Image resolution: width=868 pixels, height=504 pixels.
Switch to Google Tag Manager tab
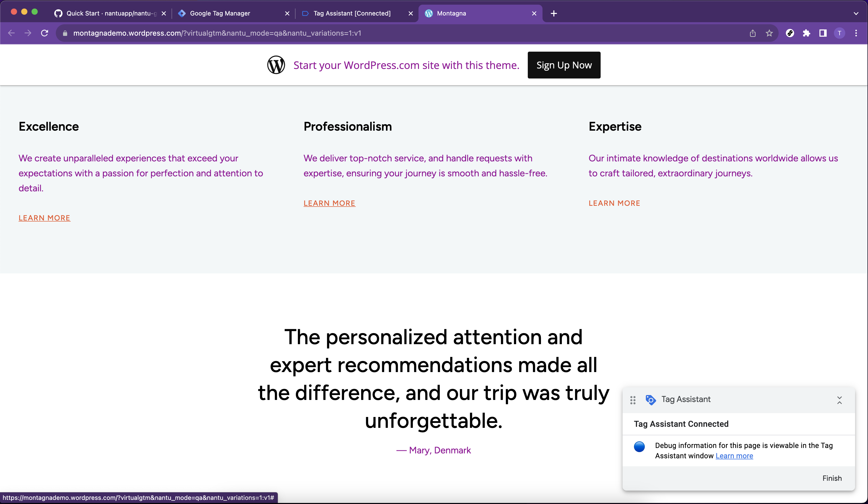[220, 13]
